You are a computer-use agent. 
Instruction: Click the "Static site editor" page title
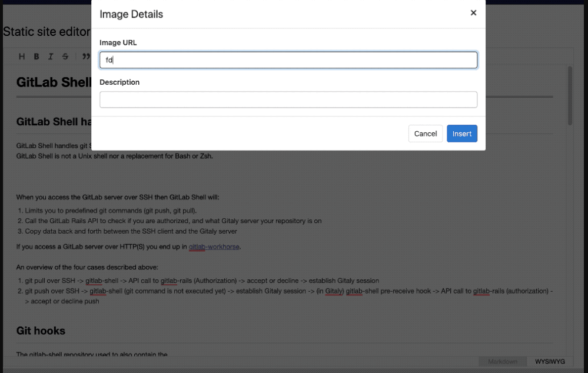(x=46, y=32)
